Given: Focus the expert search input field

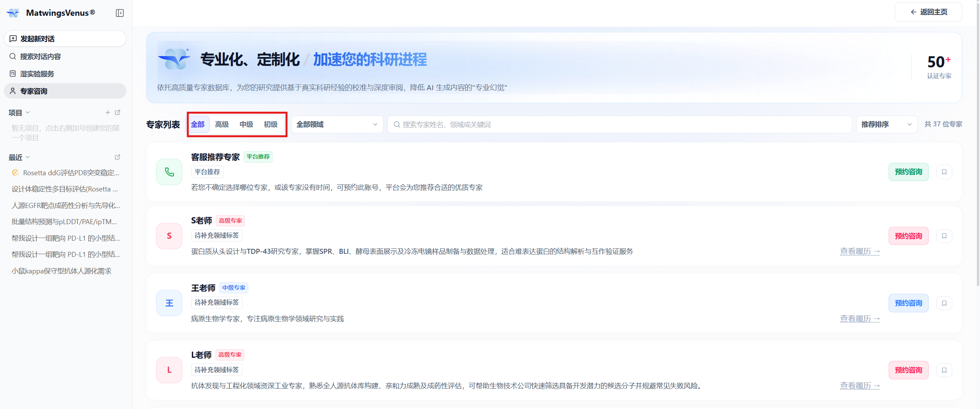Looking at the screenshot, I should [x=620, y=124].
